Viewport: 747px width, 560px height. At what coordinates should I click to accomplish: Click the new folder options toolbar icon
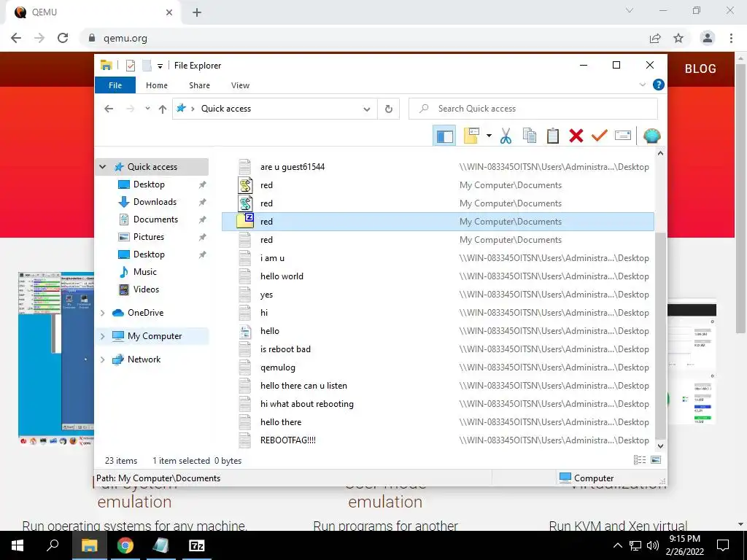coord(471,136)
